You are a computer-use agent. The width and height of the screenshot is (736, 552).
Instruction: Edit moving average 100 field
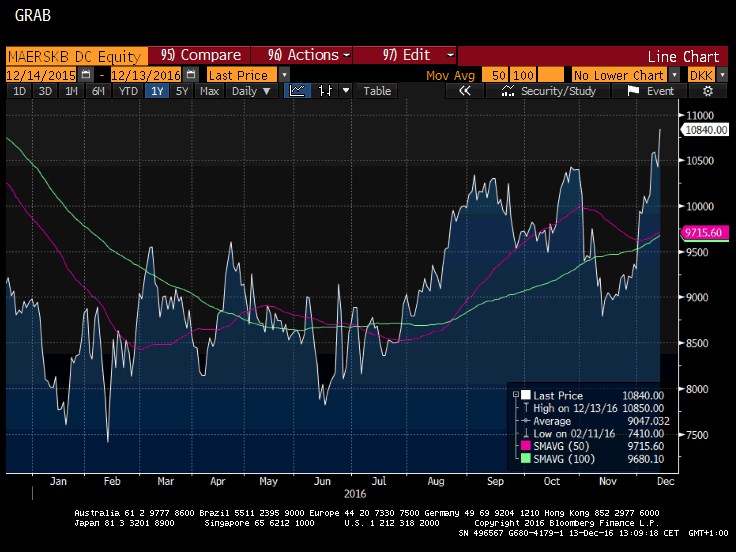pyautogui.click(x=523, y=75)
